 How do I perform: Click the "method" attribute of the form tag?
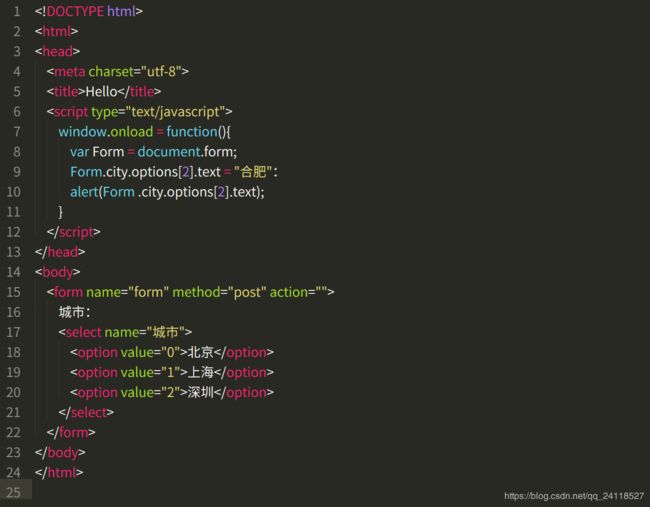click(x=196, y=292)
